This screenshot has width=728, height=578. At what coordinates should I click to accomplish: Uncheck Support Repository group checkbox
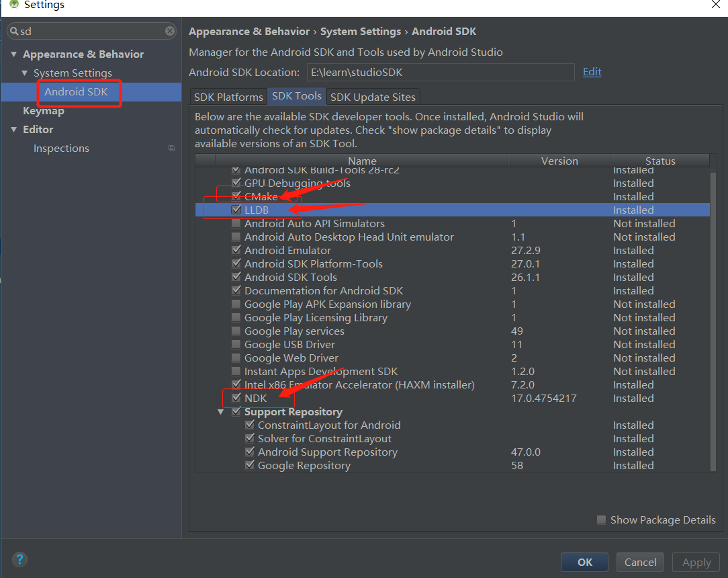[236, 411]
